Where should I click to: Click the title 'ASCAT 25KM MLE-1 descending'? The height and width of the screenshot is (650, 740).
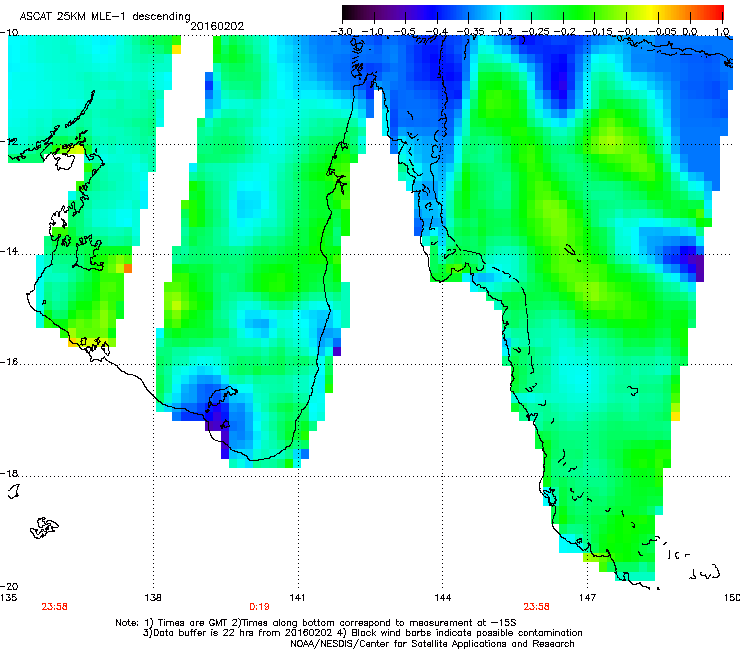pyautogui.click(x=105, y=17)
